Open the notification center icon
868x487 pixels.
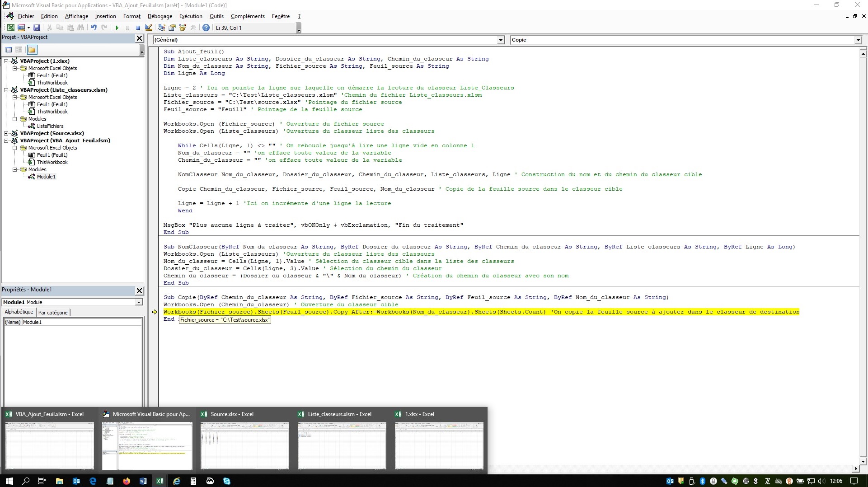(854, 481)
